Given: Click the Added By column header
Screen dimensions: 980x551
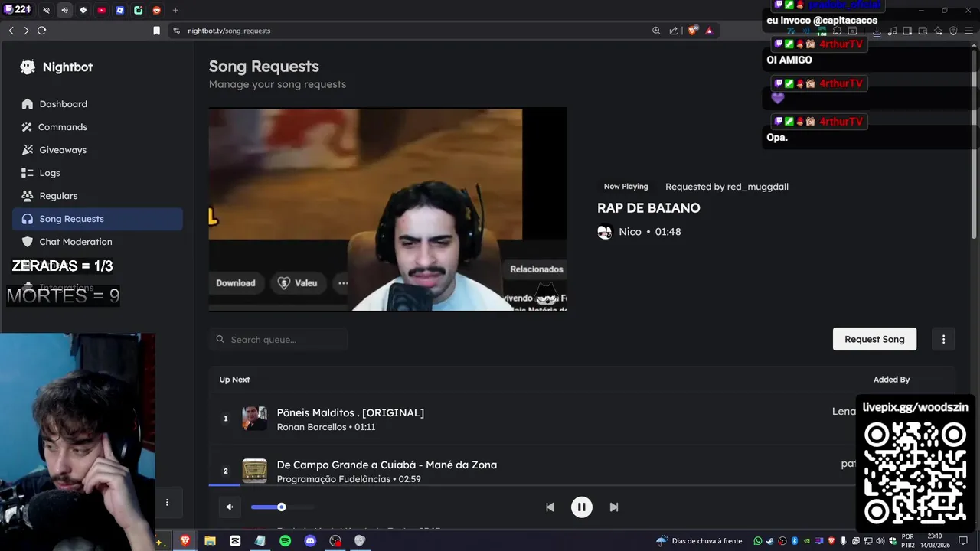Looking at the screenshot, I should 891,380.
